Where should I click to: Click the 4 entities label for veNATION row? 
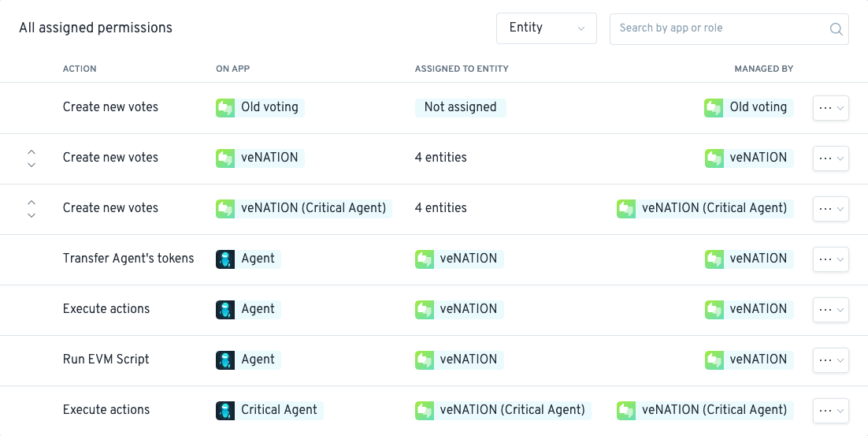click(440, 158)
